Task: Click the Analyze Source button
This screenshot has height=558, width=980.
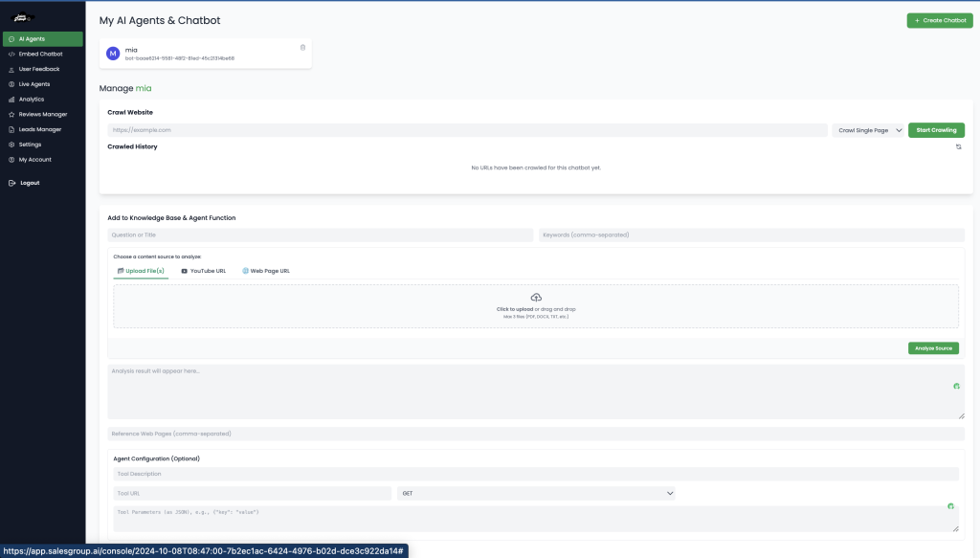Action: 933,347
